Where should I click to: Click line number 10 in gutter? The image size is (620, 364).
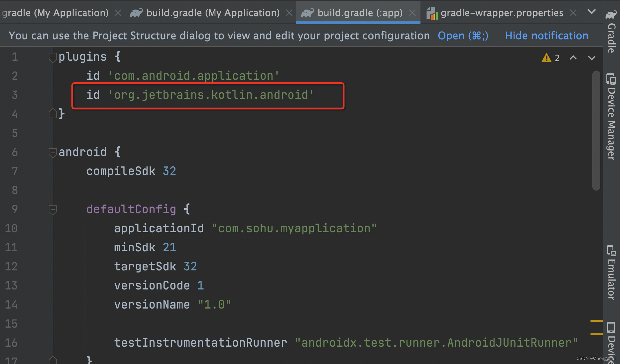[x=11, y=228]
